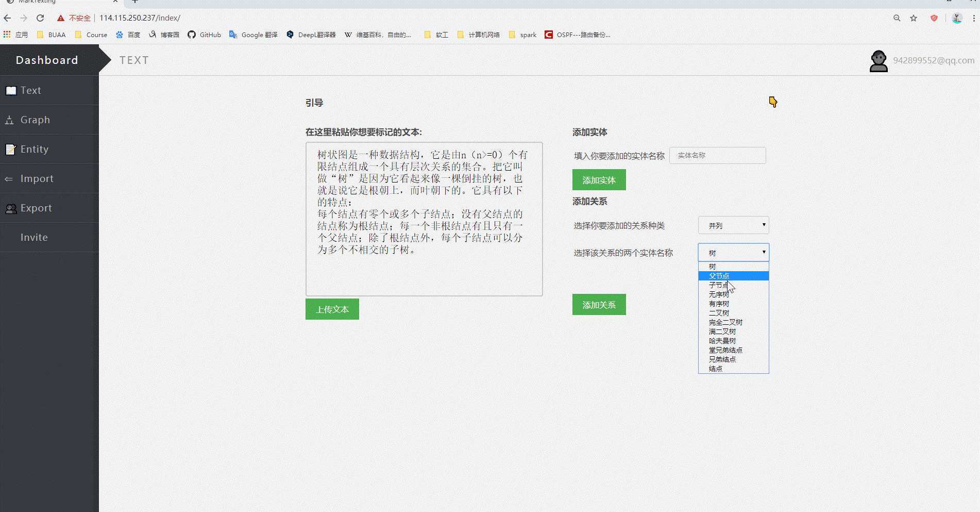Open the BUAA bookmark folder
980x512 pixels.
pos(51,35)
